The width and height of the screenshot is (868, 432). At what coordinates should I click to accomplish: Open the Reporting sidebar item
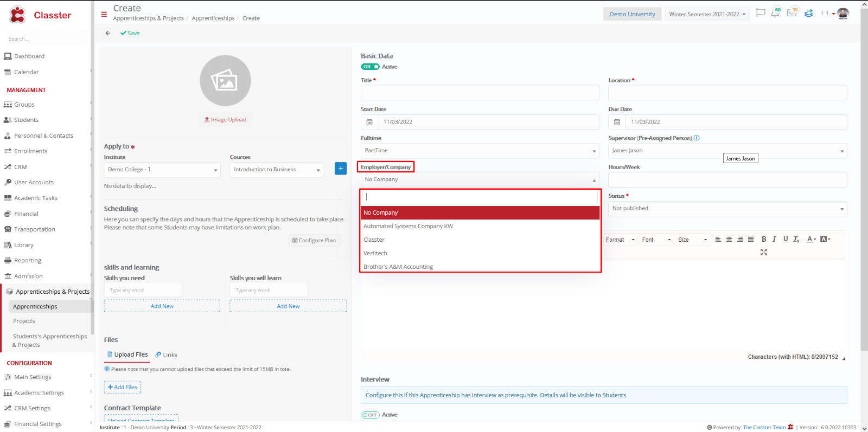click(x=28, y=261)
